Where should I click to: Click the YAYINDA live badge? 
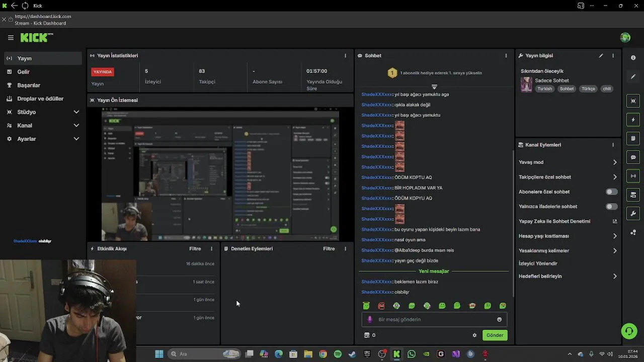pyautogui.click(x=103, y=72)
